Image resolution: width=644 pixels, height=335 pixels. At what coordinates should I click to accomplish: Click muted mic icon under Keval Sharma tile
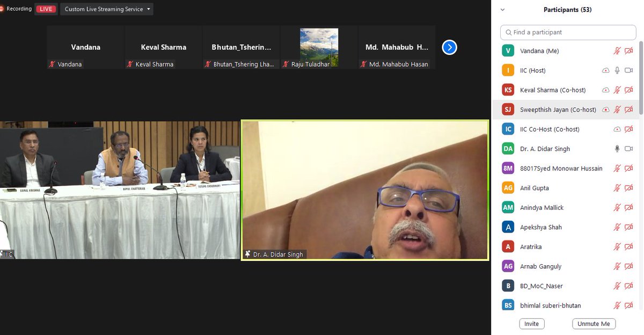pyautogui.click(x=130, y=64)
